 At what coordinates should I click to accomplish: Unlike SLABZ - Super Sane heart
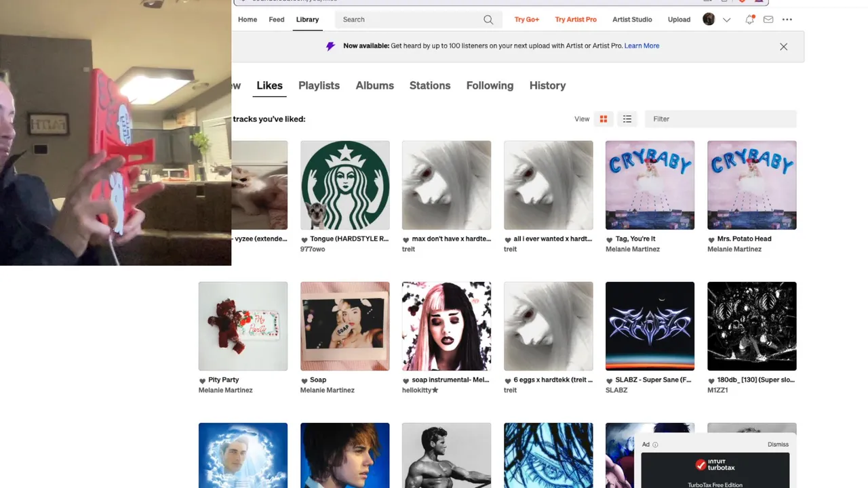610,381
